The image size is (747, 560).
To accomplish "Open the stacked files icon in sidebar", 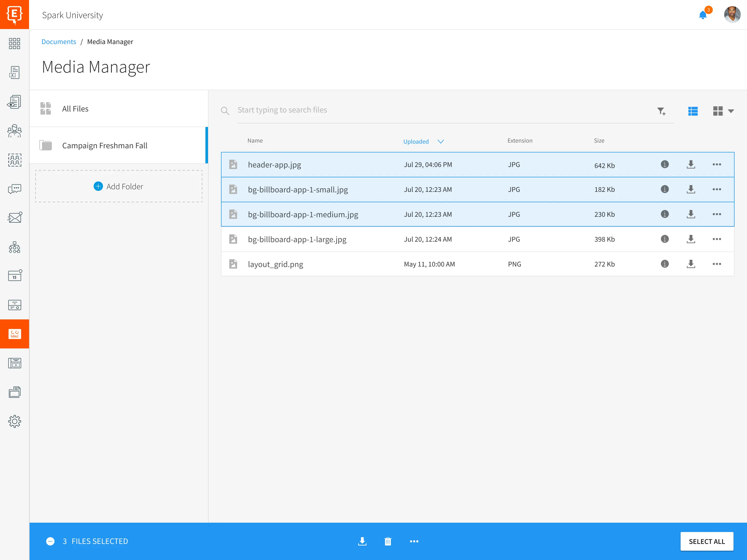I will 15,392.
